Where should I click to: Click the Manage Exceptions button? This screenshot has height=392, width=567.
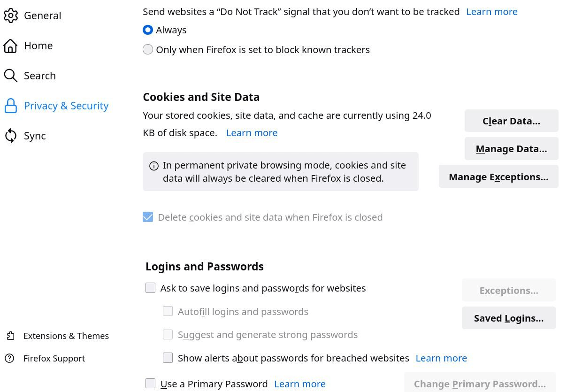point(498,177)
